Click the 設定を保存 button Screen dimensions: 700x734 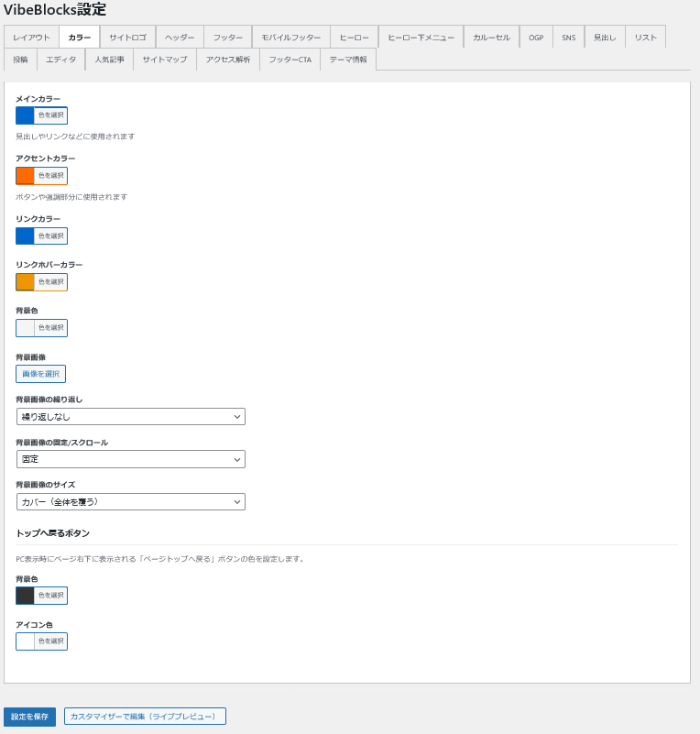[x=29, y=717]
